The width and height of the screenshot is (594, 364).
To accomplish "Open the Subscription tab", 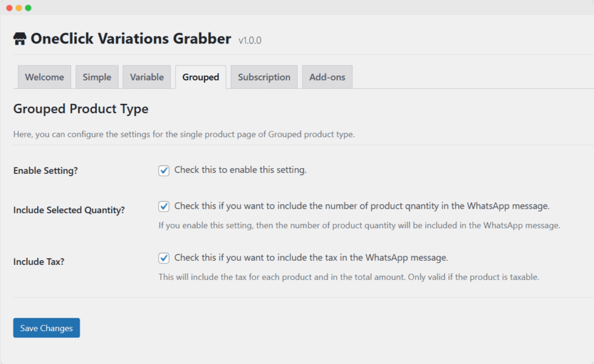I will [264, 77].
